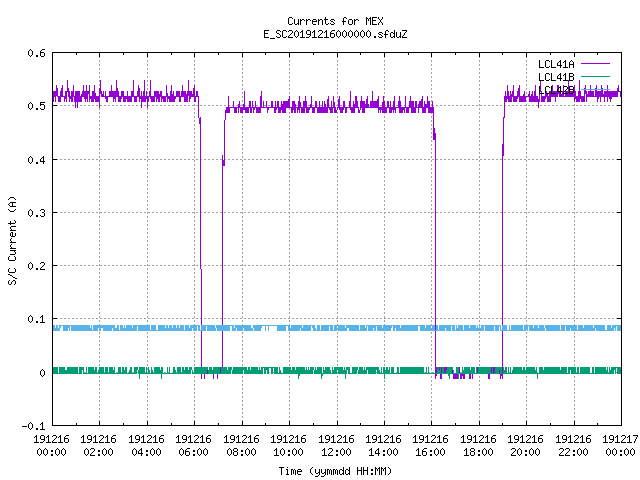640x480 pixels.
Task: Click the y-axis tick value 0.5
Action: (x=36, y=106)
